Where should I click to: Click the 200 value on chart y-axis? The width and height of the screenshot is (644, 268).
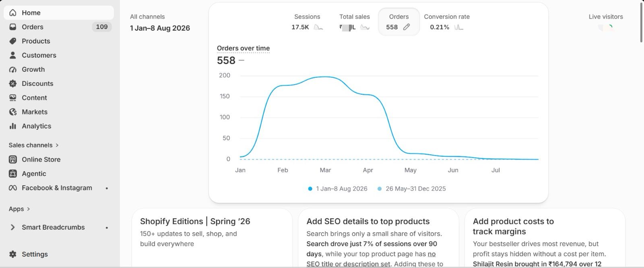click(x=225, y=75)
